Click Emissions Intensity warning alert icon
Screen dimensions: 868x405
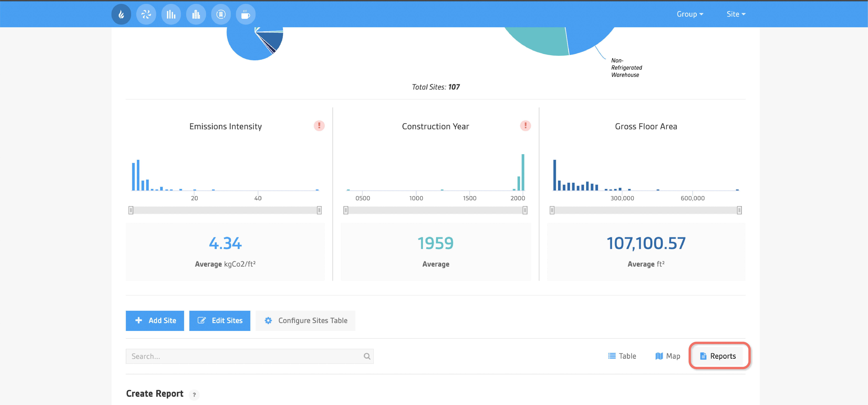tap(319, 126)
